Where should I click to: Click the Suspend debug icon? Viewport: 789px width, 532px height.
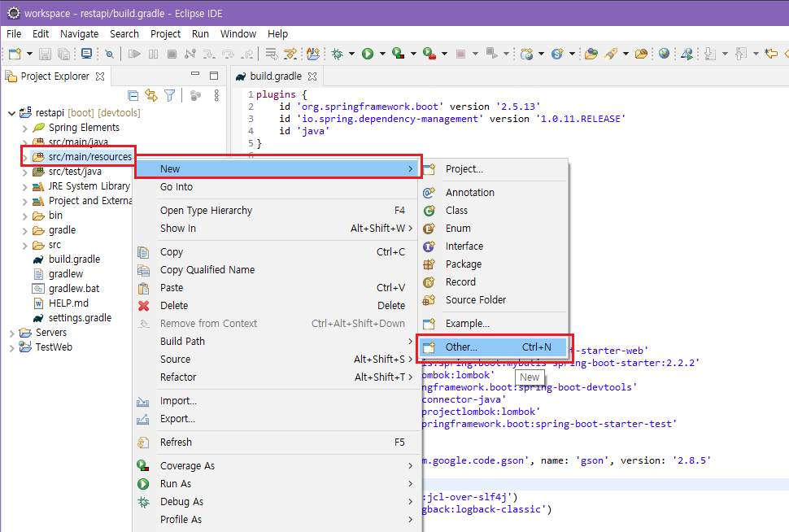(154, 54)
